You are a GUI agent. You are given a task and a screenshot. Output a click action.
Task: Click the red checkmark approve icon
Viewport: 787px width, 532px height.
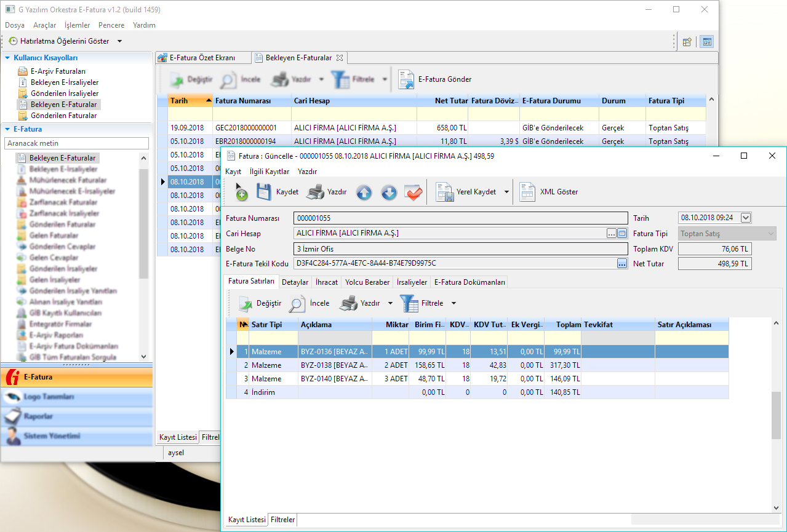[x=413, y=193]
